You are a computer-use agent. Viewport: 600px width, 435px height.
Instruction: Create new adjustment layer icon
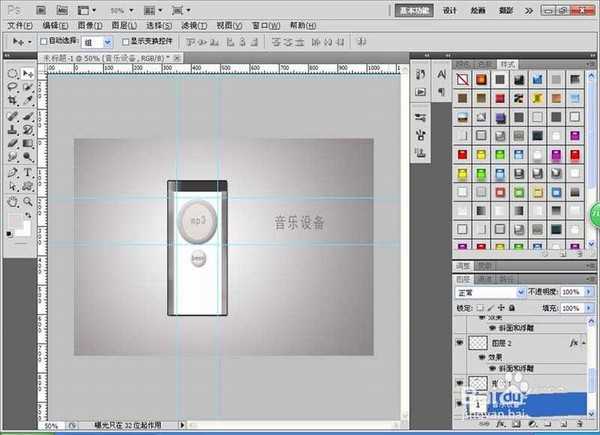533,424
